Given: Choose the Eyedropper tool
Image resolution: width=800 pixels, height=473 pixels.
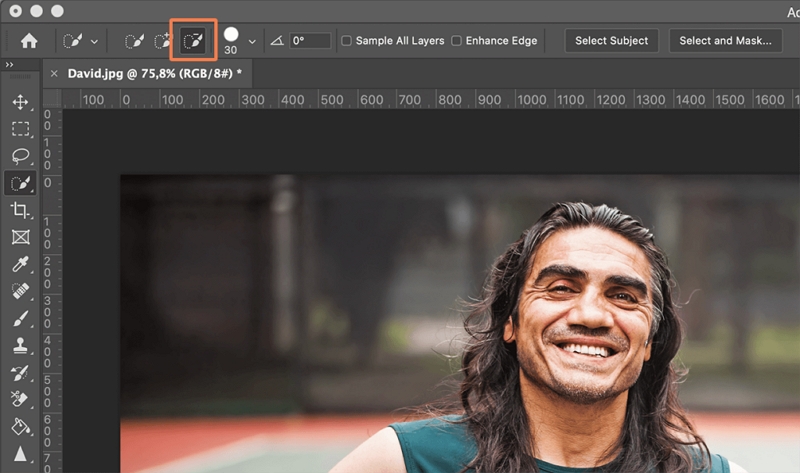Looking at the screenshot, I should [20, 264].
